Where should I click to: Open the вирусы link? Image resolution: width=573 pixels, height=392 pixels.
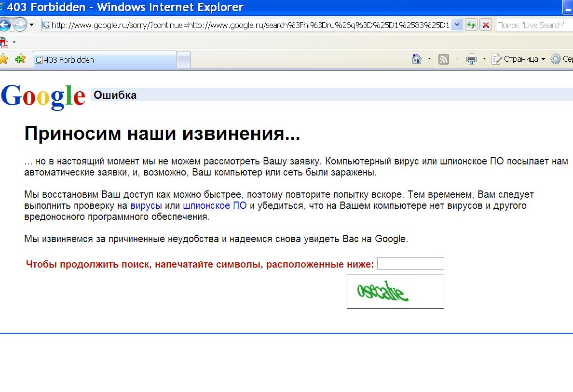click(x=146, y=206)
